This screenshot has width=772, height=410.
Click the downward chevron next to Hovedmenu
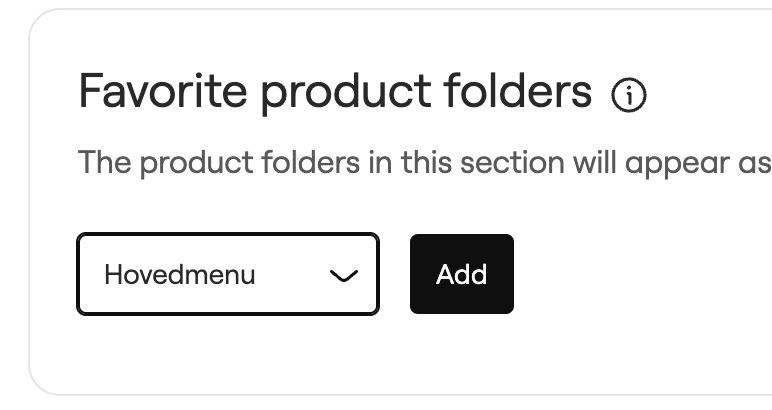click(x=344, y=276)
